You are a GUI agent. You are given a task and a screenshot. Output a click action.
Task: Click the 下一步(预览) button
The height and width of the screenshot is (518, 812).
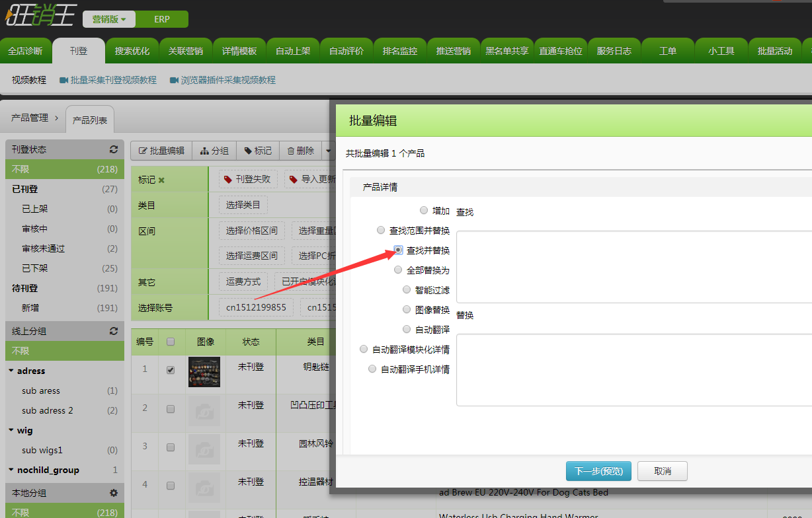(x=598, y=471)
